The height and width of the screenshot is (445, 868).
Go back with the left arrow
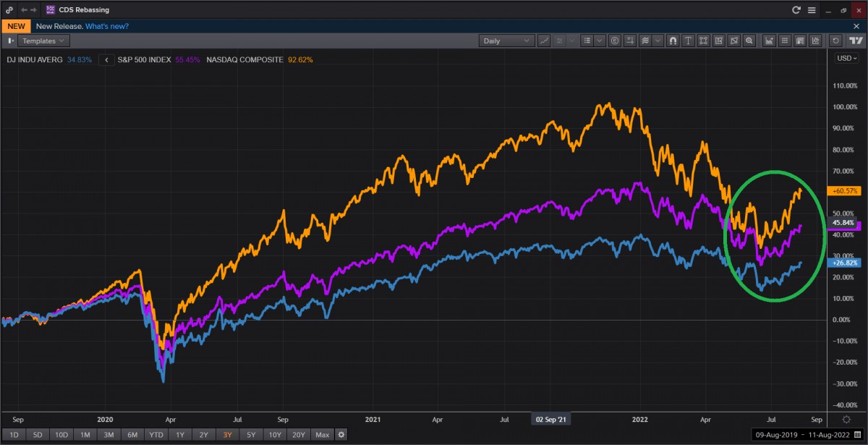pyautogui.click(x=24, y=10)
